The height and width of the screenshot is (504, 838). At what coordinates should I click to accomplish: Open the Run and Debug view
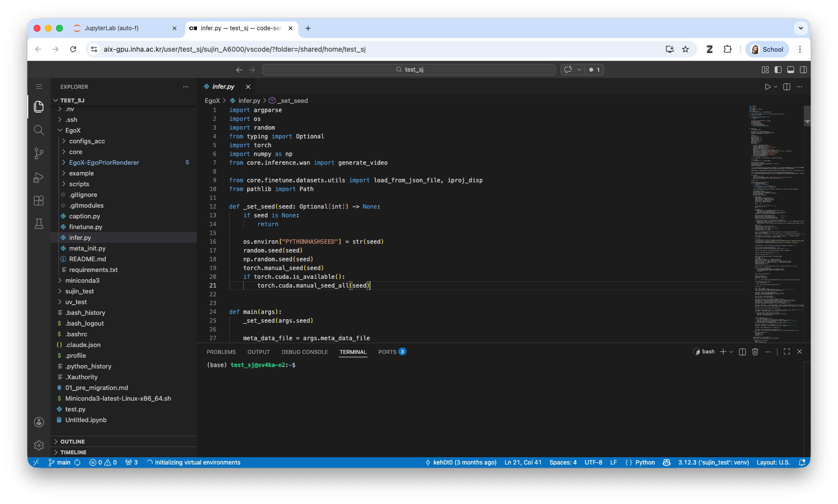pos(39,177)
